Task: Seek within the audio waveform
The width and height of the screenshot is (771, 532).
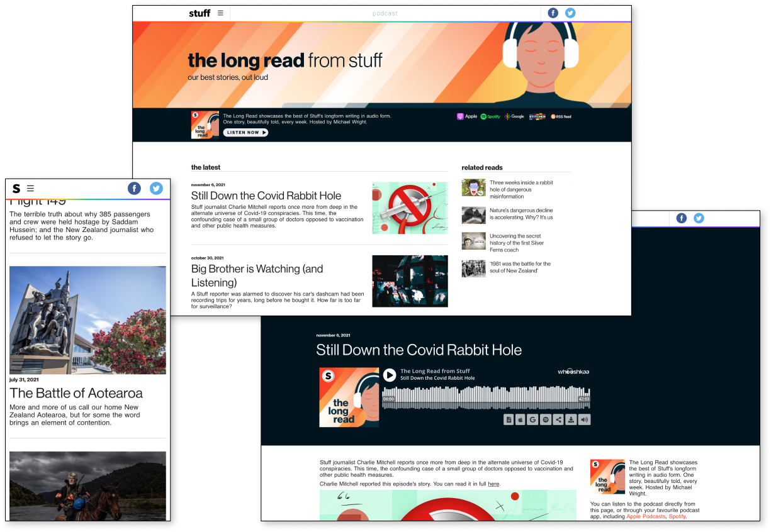Action: 486,398
